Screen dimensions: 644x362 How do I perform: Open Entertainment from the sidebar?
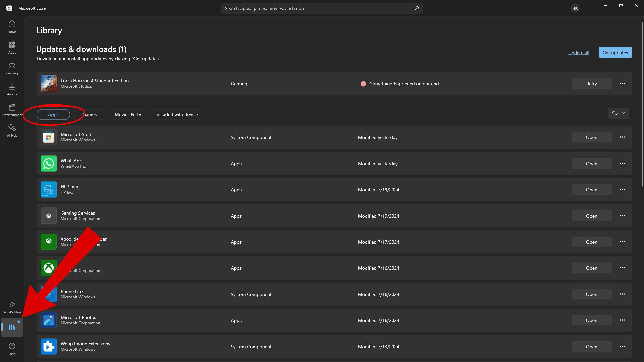coord(12,110)
